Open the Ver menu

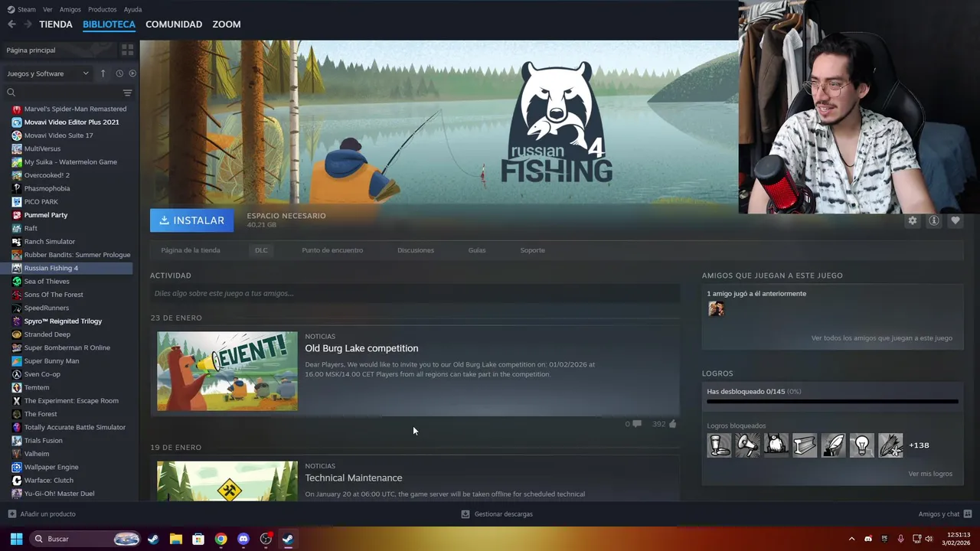47,9
